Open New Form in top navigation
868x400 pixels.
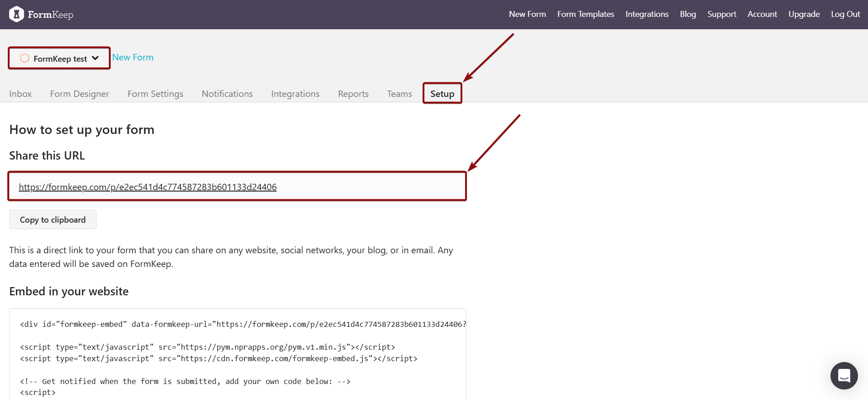coord(527,14)
